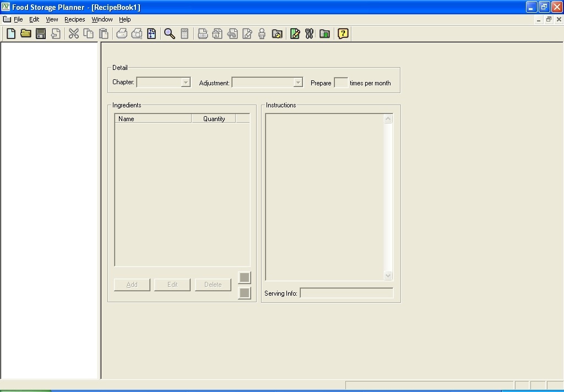Viewport: 564px width, 392px height.
Task: Click the scissors Cut icon
Action: [73, 34]
